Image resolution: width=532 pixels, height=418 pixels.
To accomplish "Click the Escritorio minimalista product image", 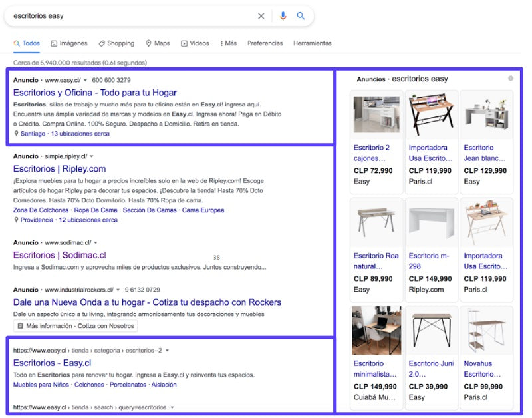I will pyautogui.click(x=376, y=330).
